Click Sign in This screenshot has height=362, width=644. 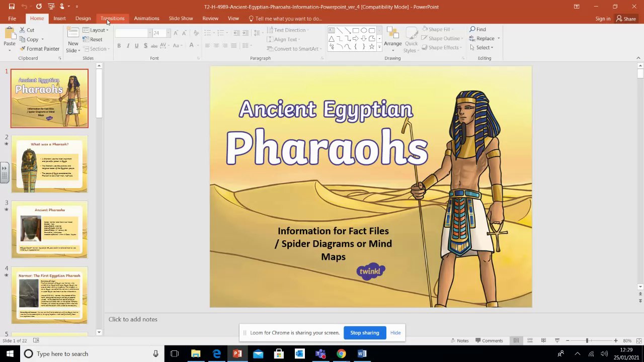[x=603, y=19]
